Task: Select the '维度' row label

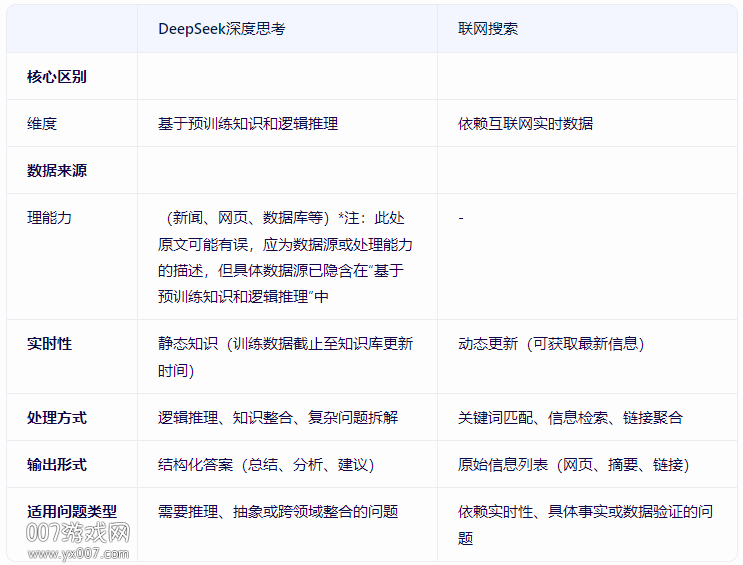Action: [42, 124]
